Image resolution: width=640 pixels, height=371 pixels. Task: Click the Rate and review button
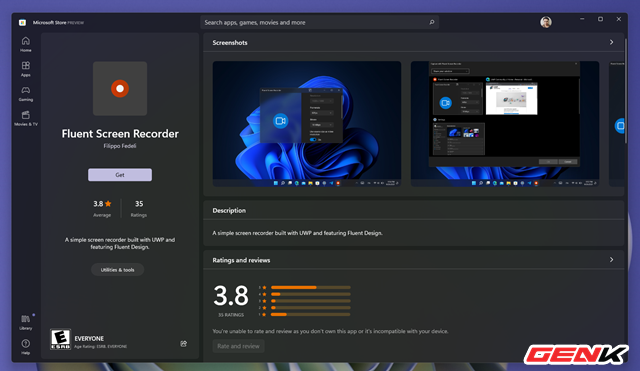238,346
